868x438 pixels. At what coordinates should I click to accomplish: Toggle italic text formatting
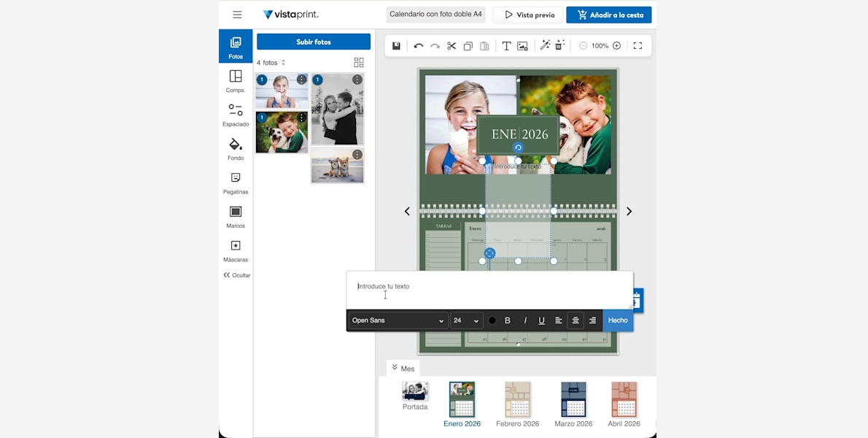(524, 320)
